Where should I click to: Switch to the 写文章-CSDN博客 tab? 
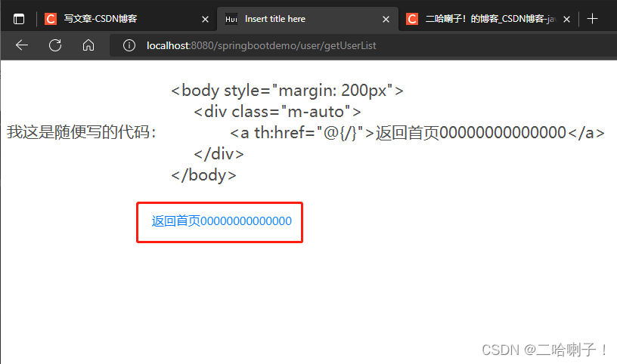(126, 19)
